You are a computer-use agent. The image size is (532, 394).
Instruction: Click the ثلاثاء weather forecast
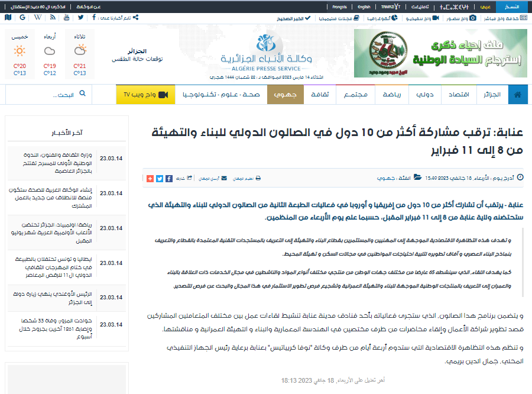coord(80,54)
